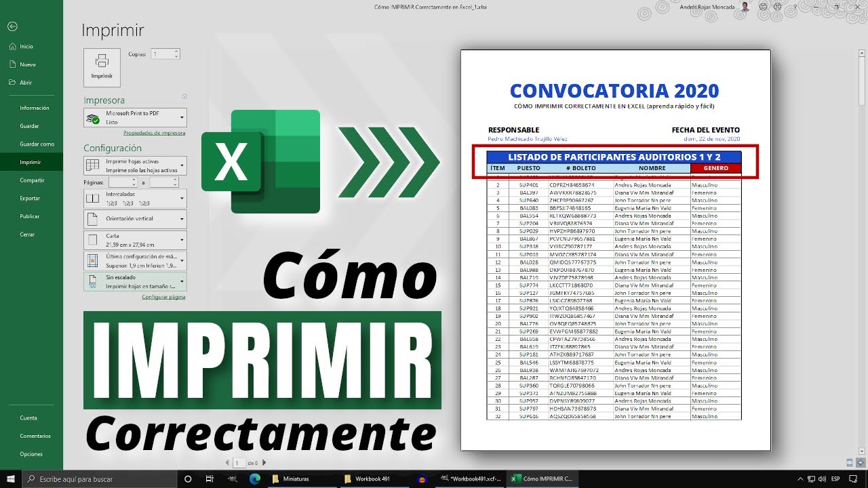The image size is (868, 488).
Task: Click the Páginas 'a' end field
Action: click(x=164, y=182)
